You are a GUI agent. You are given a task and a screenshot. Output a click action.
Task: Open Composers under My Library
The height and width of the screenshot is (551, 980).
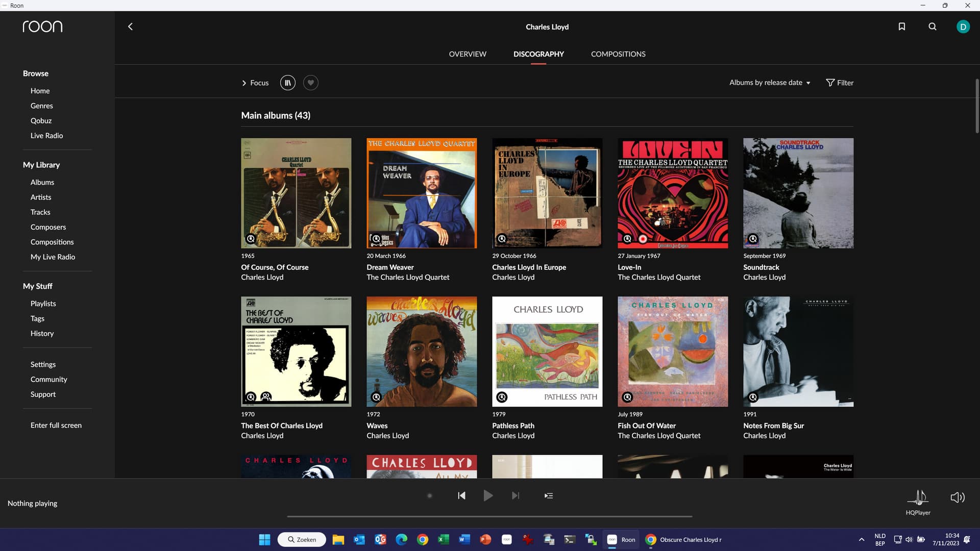coord(48,227)
